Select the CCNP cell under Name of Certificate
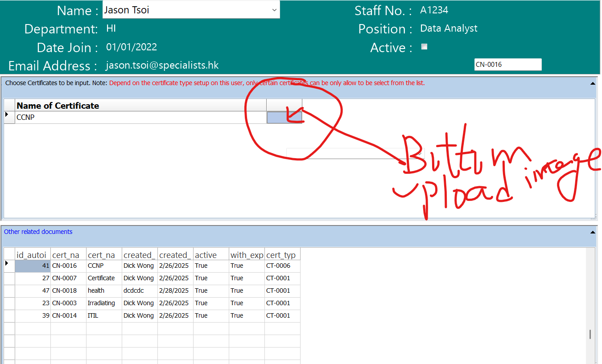Screen dimensions: 602x364 (x=140, y=118)
